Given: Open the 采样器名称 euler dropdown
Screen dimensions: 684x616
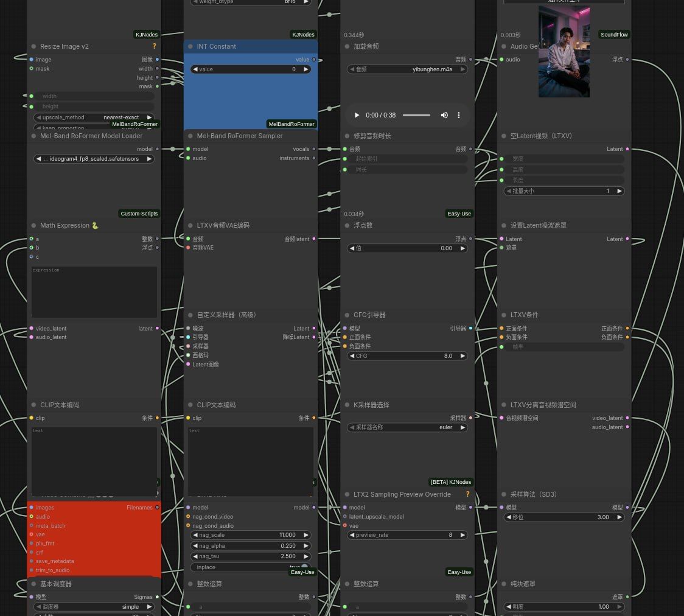Looking at the screenshot, I should click(408, 427).
